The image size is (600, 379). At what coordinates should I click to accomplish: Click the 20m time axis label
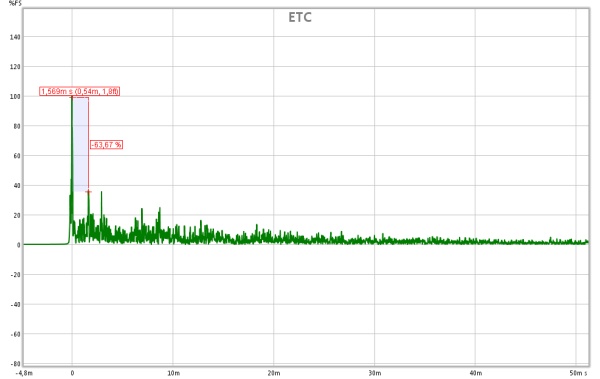click(274, 372)
